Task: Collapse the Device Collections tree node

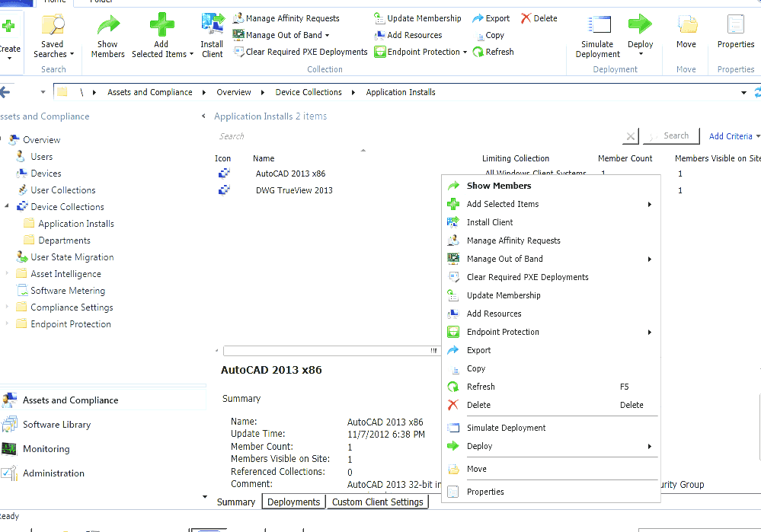Action: coord(7,206)
